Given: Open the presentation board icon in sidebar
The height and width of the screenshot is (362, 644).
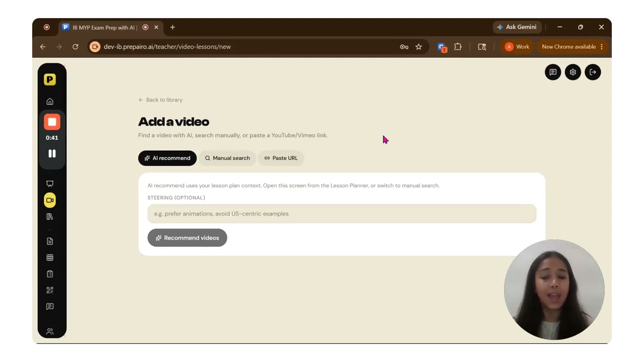Looking at the screenshot, I should click(50, 184).
